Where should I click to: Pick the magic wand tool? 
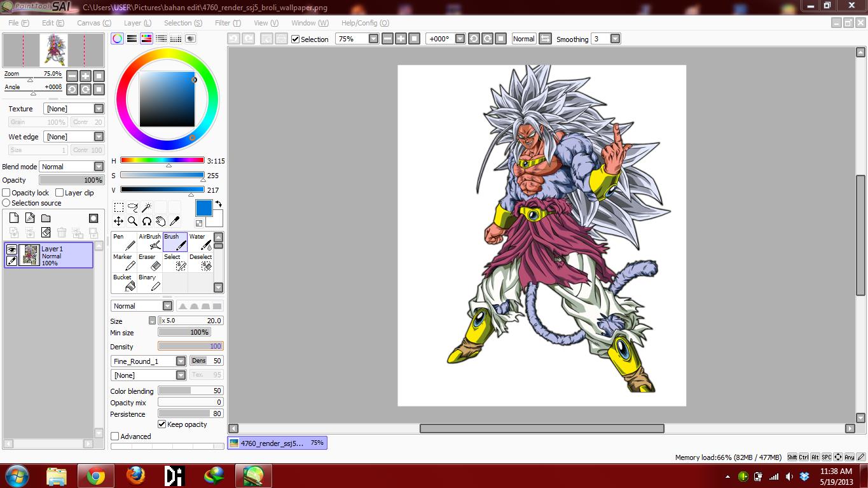coord(147,207)
